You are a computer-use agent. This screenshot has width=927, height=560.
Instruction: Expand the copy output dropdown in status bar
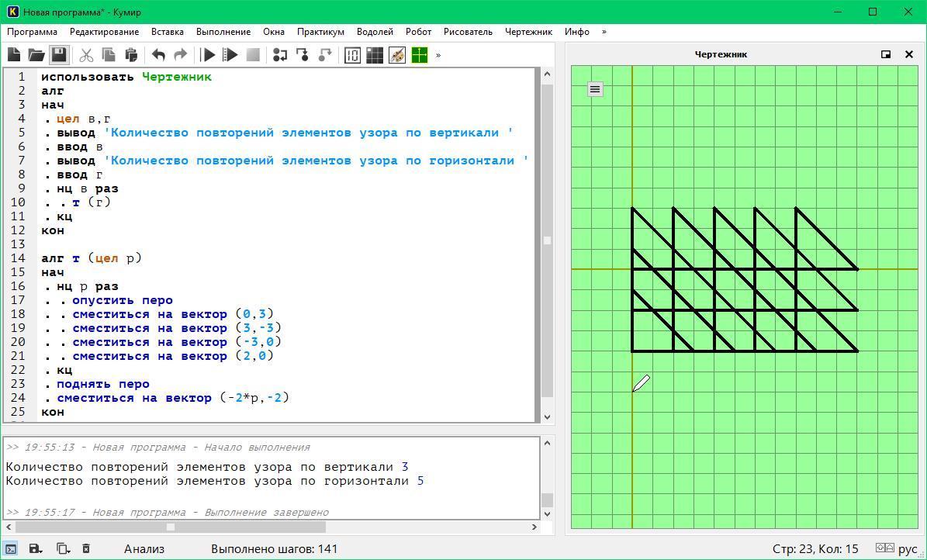(63, 548)
